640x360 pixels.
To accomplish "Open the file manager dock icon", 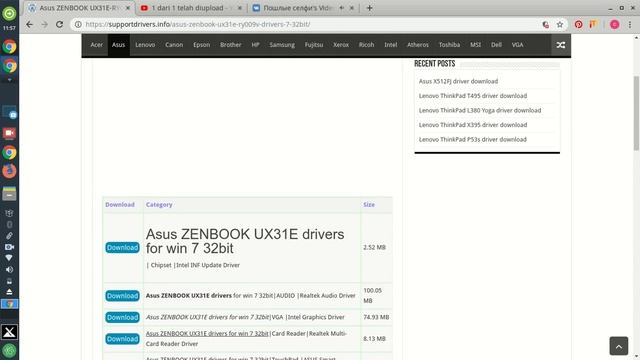I will coord(9,194).
